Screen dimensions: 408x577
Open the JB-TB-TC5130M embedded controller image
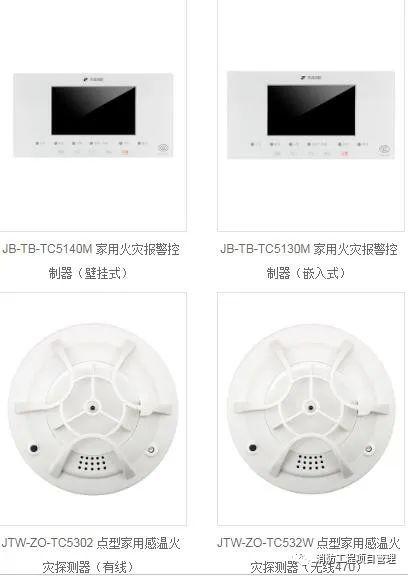coord(311,115)
